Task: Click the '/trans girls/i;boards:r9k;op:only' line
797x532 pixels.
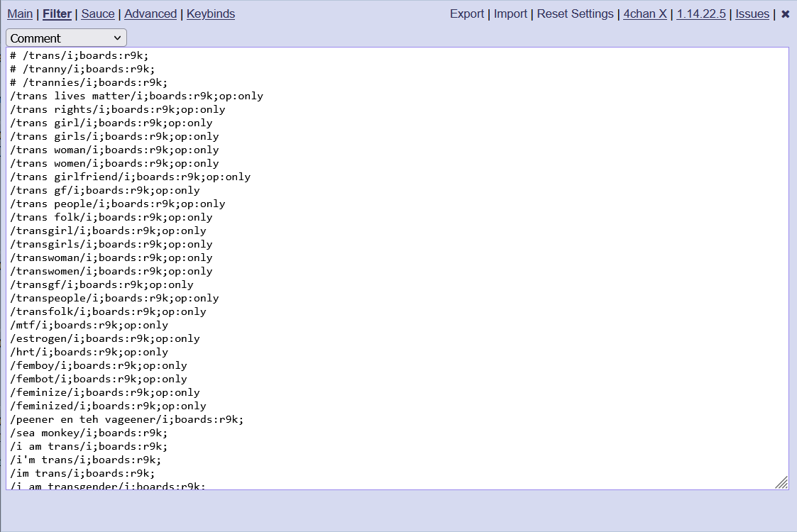Action: click(x=114, y=137)
